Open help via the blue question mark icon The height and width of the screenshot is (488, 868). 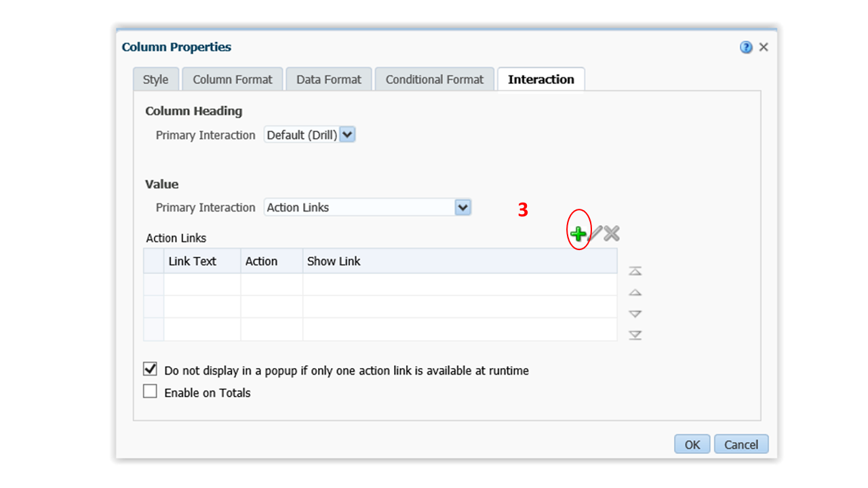click(x=747, y=47)
